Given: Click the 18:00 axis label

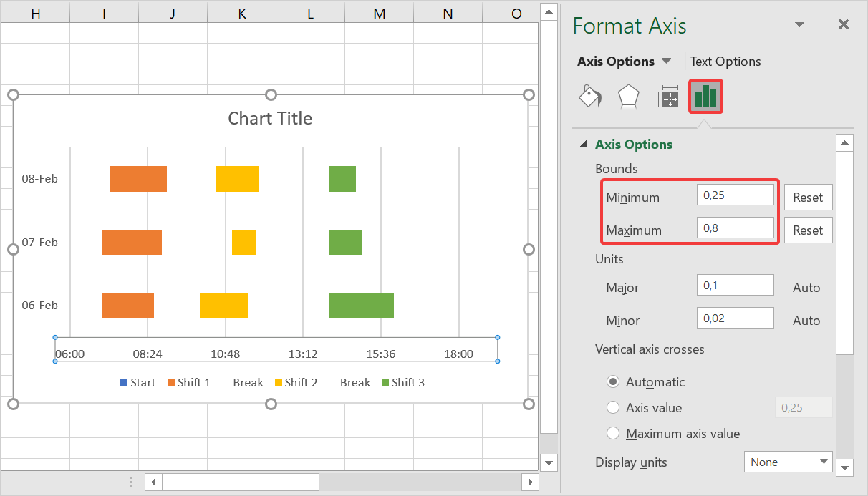Looking at the screenshot, I should click(x=458, y=354).
